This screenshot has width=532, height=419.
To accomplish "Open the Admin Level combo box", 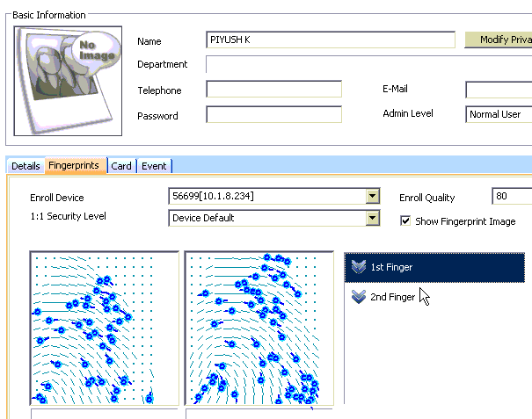I will pyautogui.click(x=499, y=114).
